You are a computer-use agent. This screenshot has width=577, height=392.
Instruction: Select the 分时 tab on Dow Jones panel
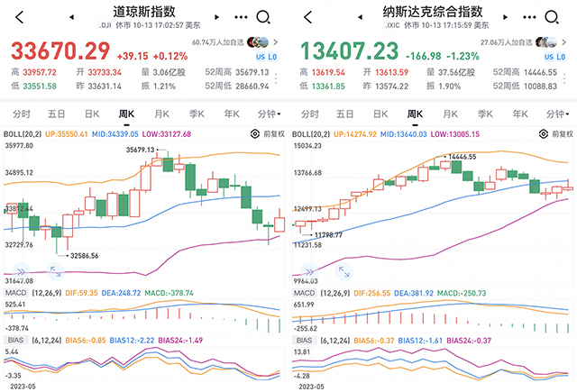(x=22, y=114)
